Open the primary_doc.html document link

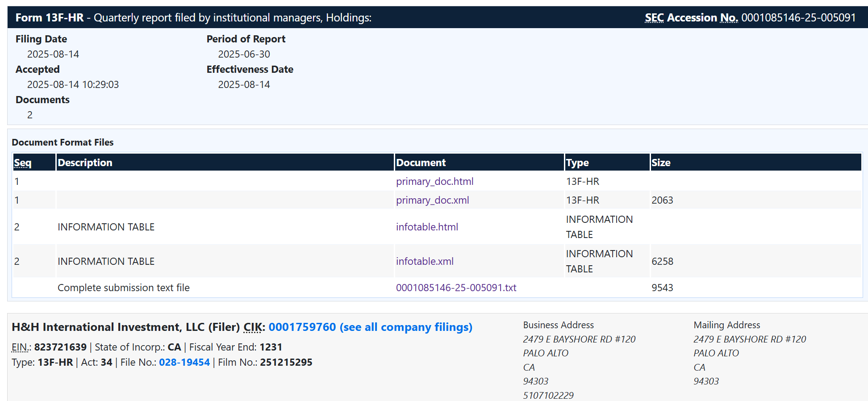434,181
